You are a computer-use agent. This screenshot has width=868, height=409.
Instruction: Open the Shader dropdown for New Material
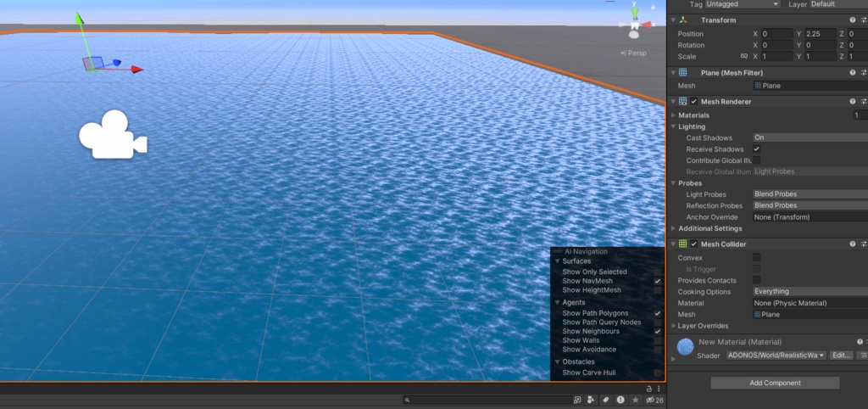coord(776,356)
